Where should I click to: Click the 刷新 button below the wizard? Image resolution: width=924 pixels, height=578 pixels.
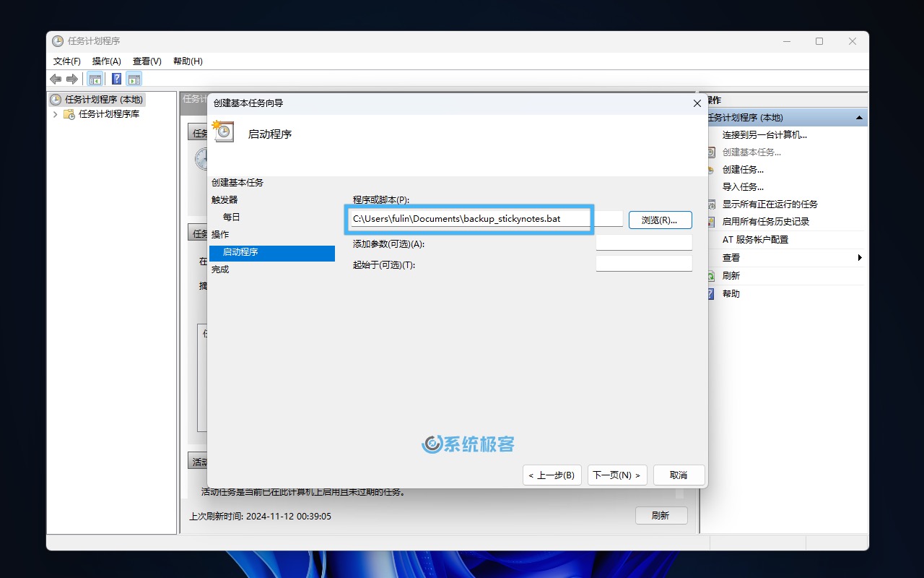coord(661,515)
